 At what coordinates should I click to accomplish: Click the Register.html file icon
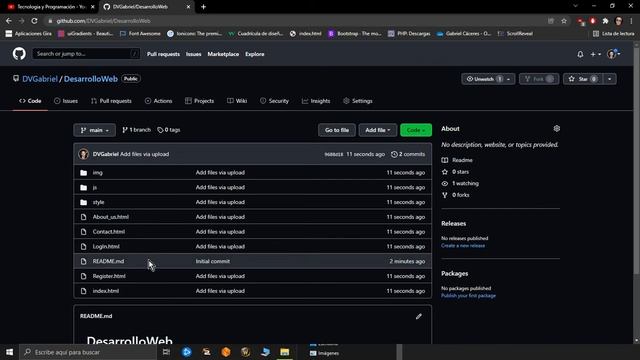coord(84,276)
